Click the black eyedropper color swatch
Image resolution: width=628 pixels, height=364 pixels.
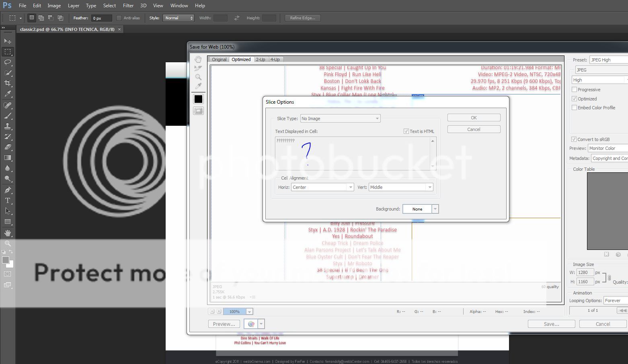(x=198, y=99)
